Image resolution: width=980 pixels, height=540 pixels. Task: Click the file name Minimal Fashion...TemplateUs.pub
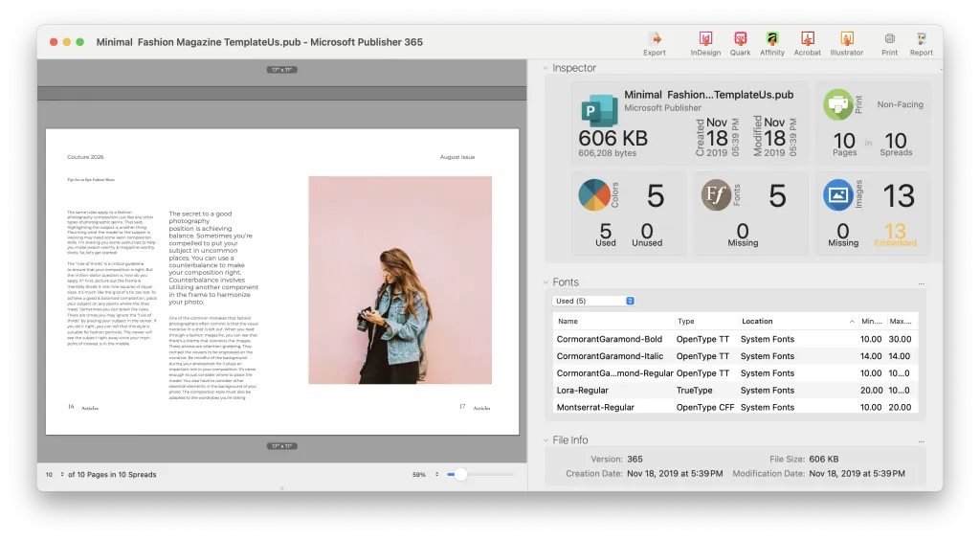coord(709,95)
